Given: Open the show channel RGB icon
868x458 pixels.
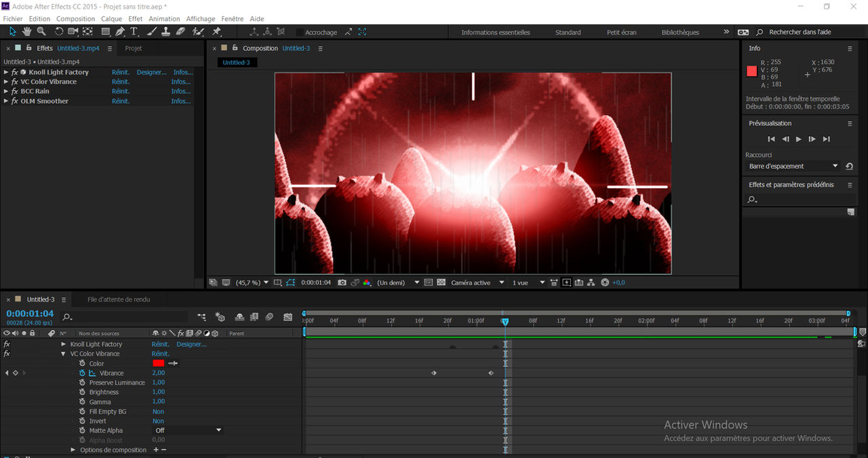Looking at the screenshot, I should (367, 283).
